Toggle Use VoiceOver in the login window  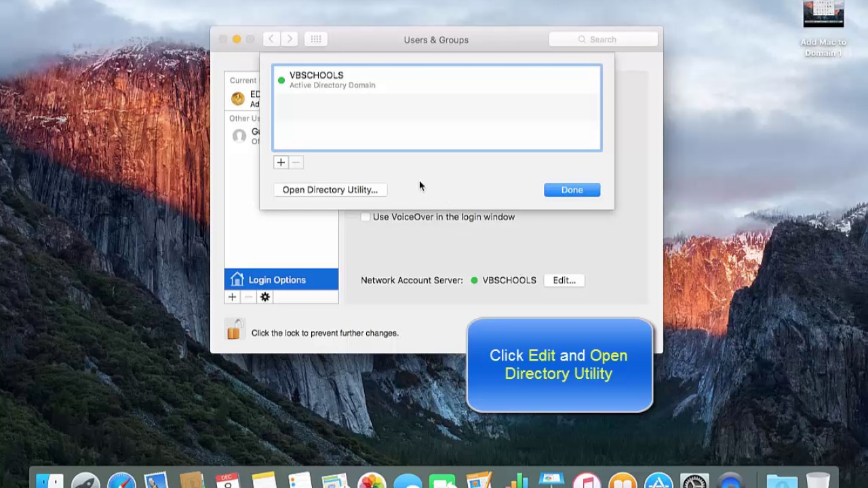[x=366, y=217]
